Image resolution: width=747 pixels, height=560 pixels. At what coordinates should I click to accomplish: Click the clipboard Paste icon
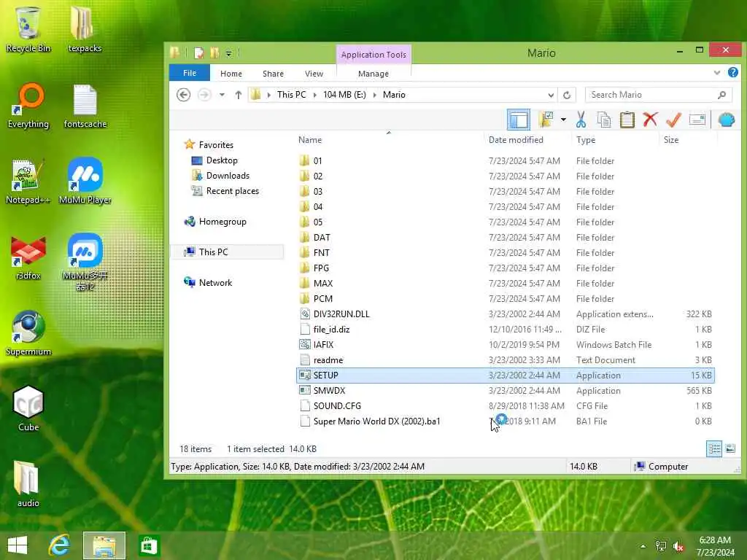(x=627, y=120)
